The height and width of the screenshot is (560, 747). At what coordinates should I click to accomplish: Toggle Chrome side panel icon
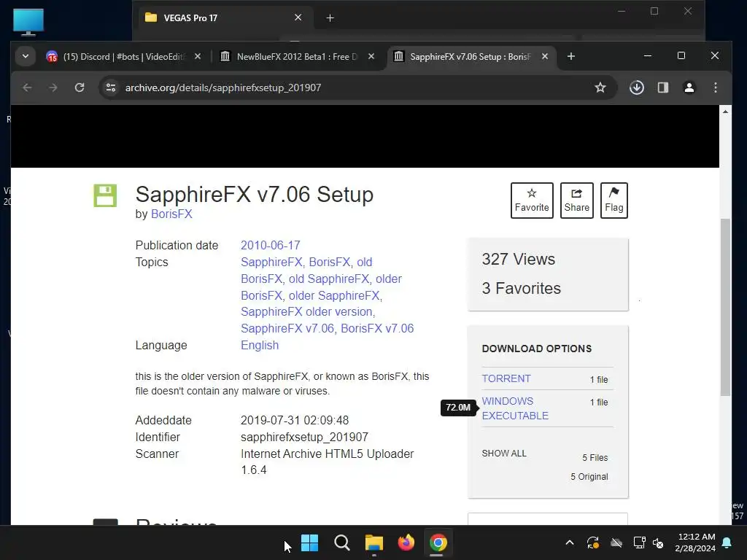[x=662, y=87]
